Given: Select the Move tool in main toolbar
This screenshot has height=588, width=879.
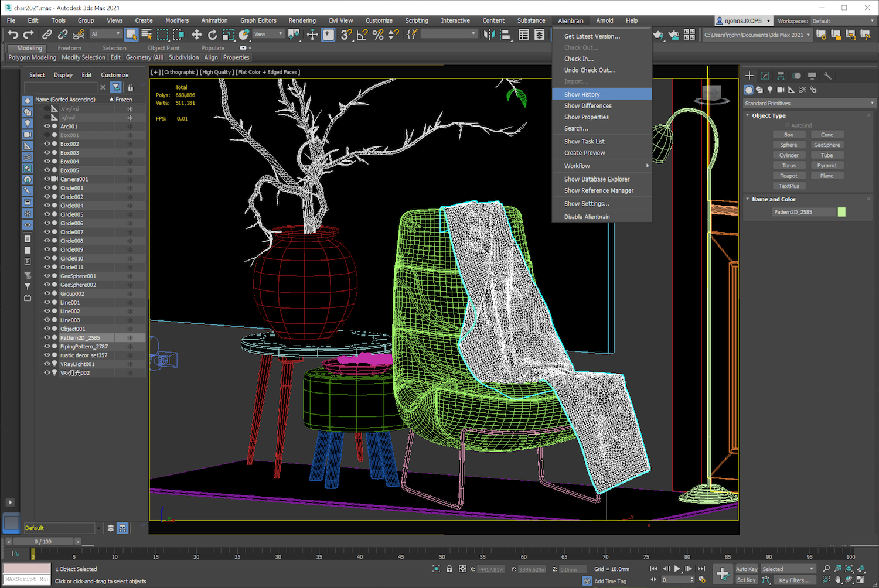Looking at the screenshot, I should pyautogui.click(x=197, y=35).
